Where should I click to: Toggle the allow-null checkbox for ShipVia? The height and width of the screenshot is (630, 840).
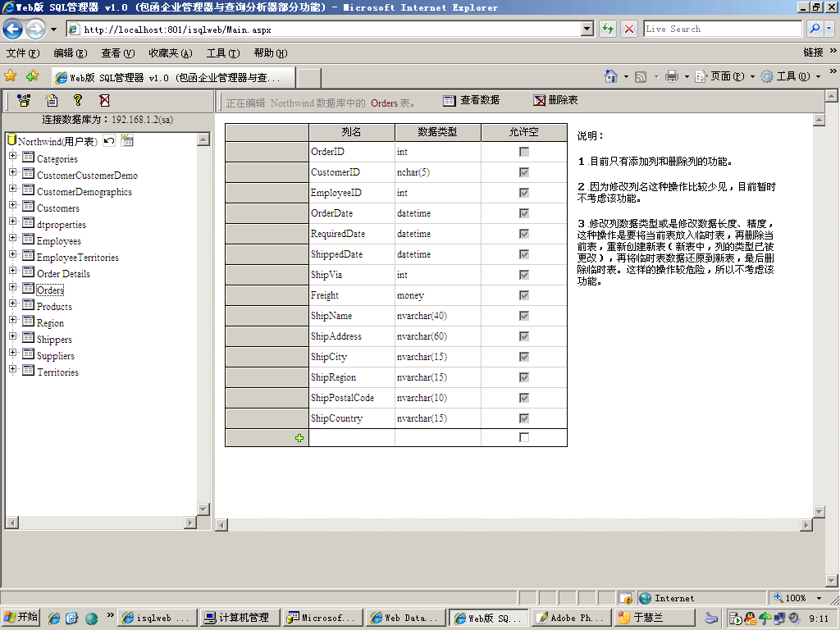click(x=524, y=275)
